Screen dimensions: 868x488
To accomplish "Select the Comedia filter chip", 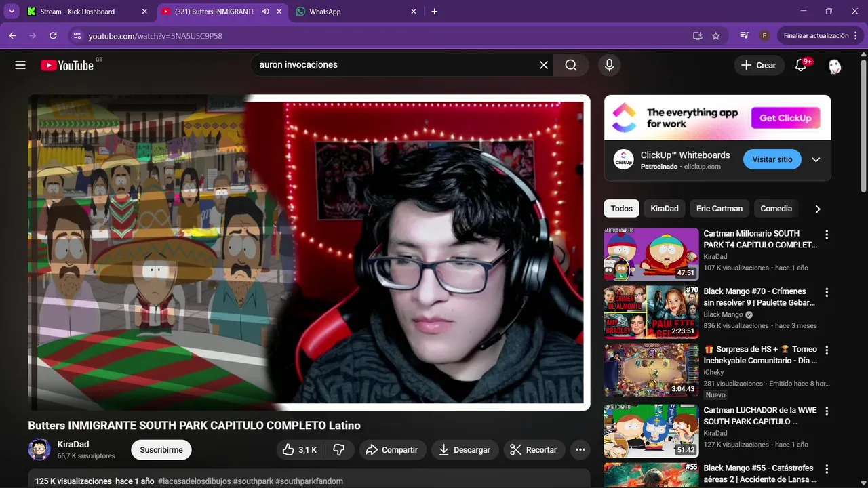I will (x=776, y=209).
